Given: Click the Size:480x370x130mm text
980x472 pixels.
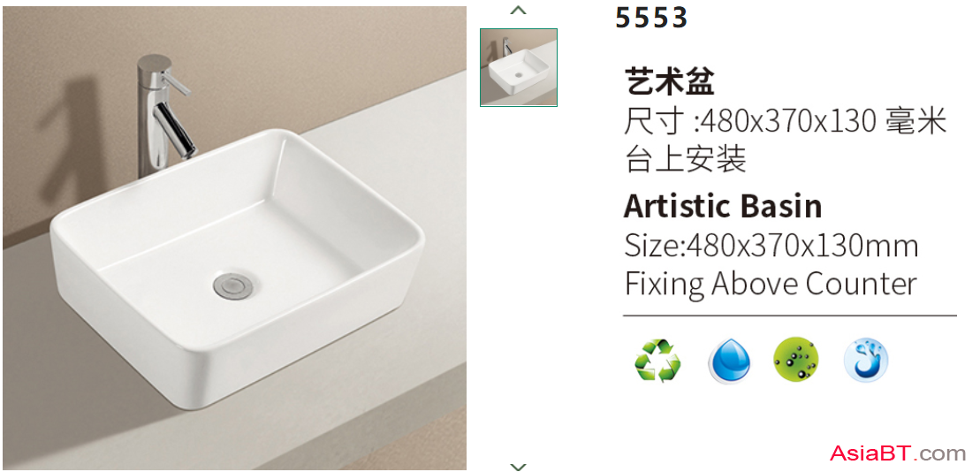Looking at the screenshot, I should (771, 246).
